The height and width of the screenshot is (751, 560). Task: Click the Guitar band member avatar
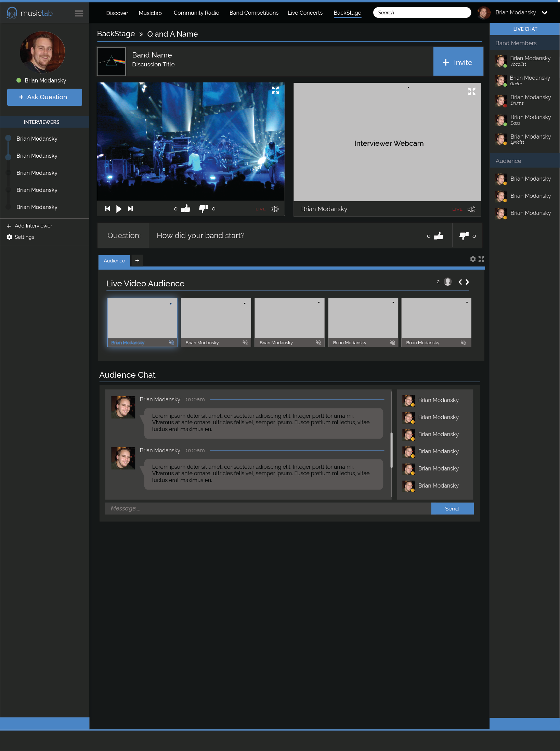click(x=501, y=81)
